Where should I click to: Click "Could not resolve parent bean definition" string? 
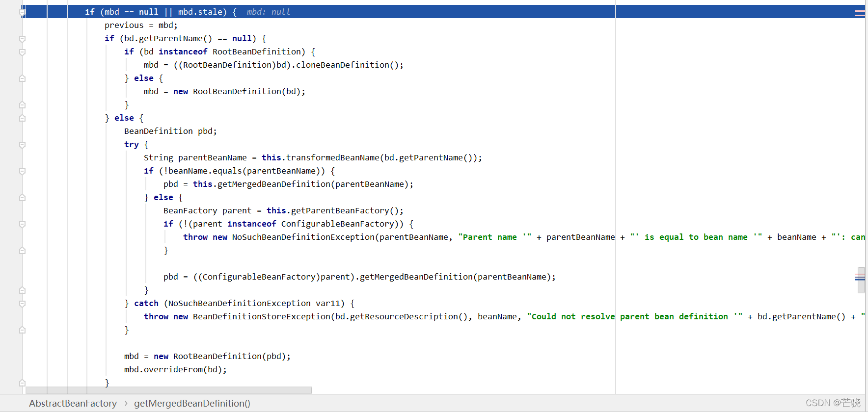click(x=634, y=316)
